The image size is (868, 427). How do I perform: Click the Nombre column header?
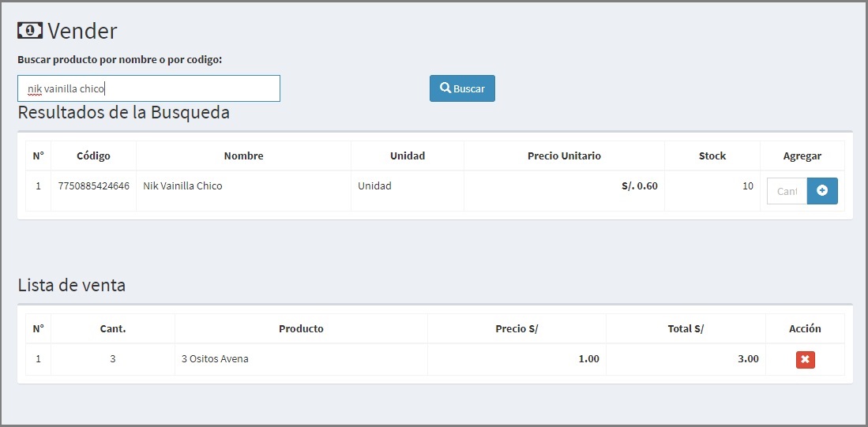[243, 156]
